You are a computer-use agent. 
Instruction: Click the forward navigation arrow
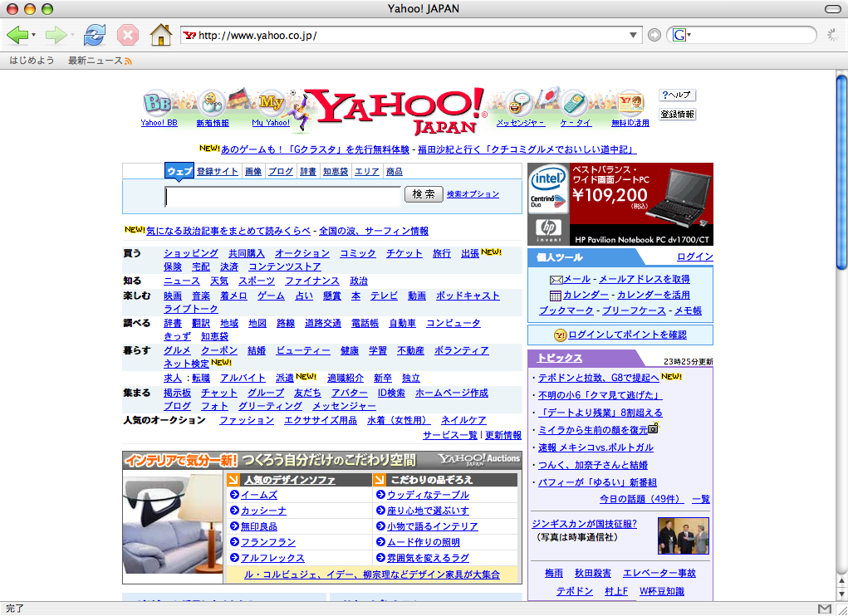click(x=56, y=35)
